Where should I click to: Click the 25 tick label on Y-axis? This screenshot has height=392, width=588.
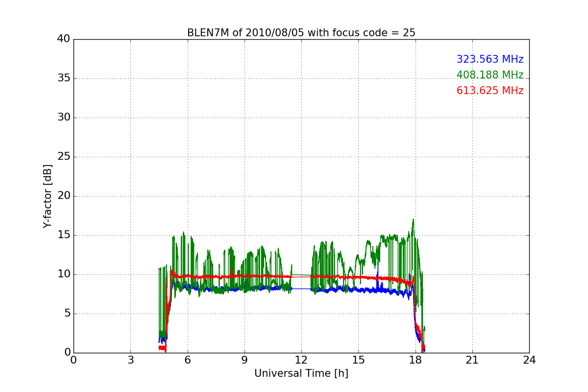pos(63,157)
